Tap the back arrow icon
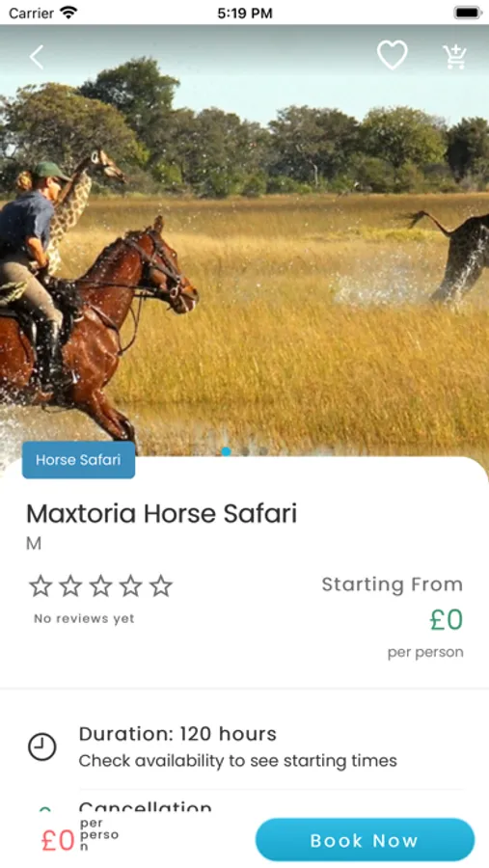 coord(37,57)
